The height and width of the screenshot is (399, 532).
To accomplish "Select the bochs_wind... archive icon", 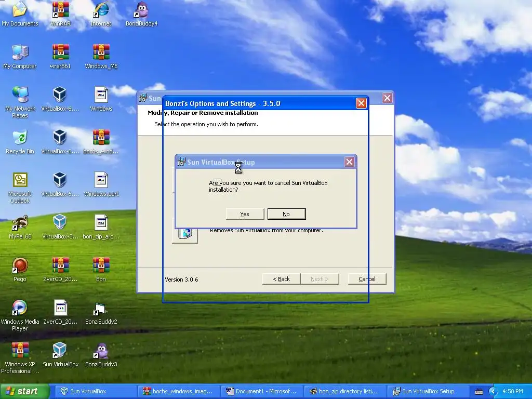I will [101, 142].
